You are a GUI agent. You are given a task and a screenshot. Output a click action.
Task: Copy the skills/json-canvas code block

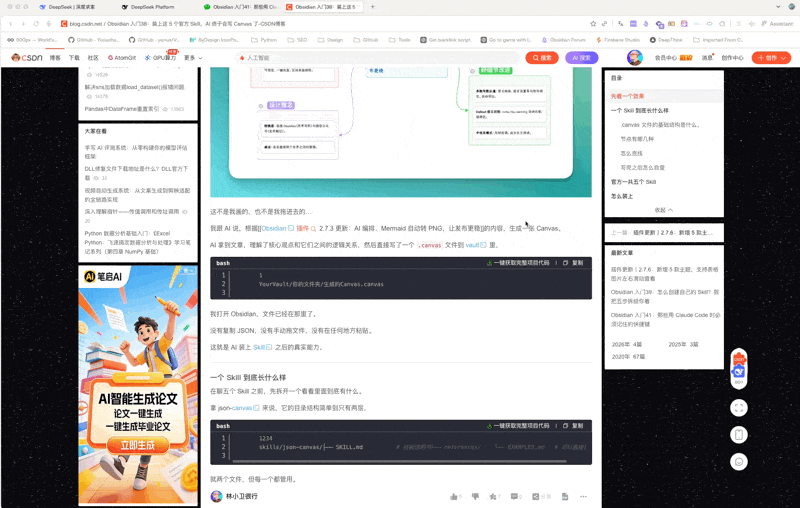pyautogui.click(x=574, y=426)
